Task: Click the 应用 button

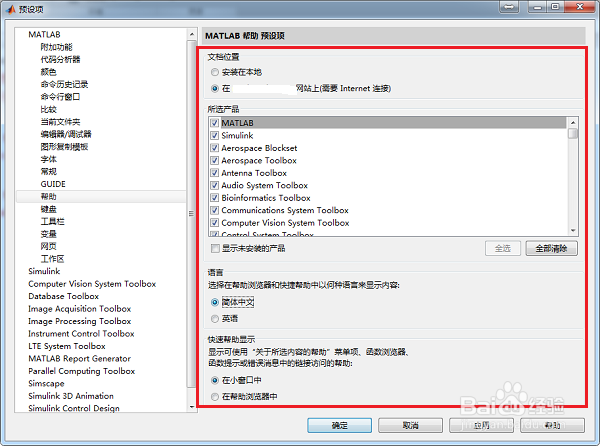Action: 481,425
